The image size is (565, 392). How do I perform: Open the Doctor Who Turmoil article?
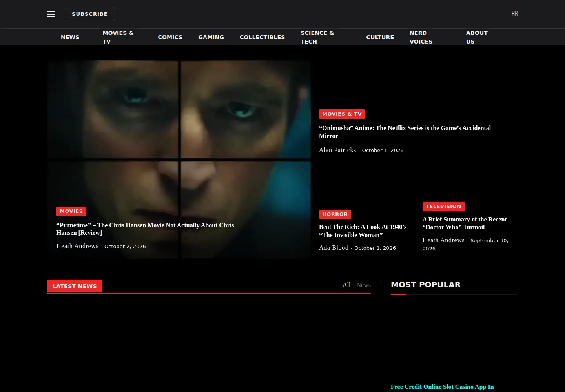pyautogui.click(x=465, y=223)
